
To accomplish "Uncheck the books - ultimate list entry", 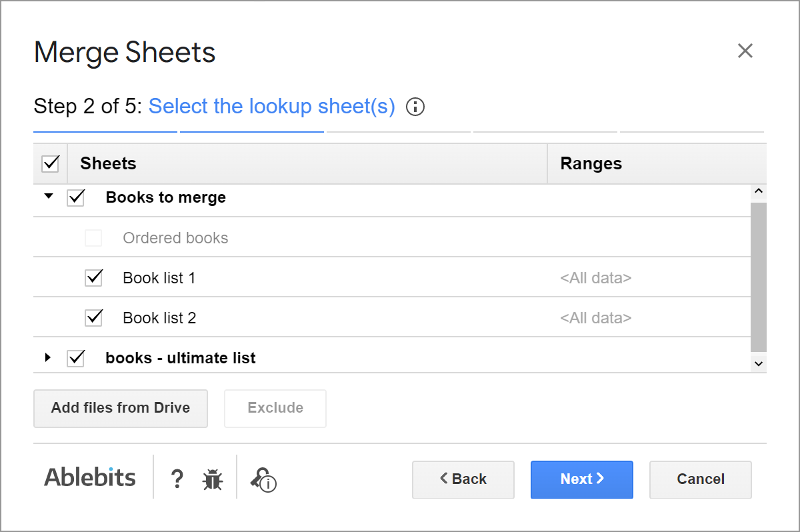I will click(x=75, y=357).
